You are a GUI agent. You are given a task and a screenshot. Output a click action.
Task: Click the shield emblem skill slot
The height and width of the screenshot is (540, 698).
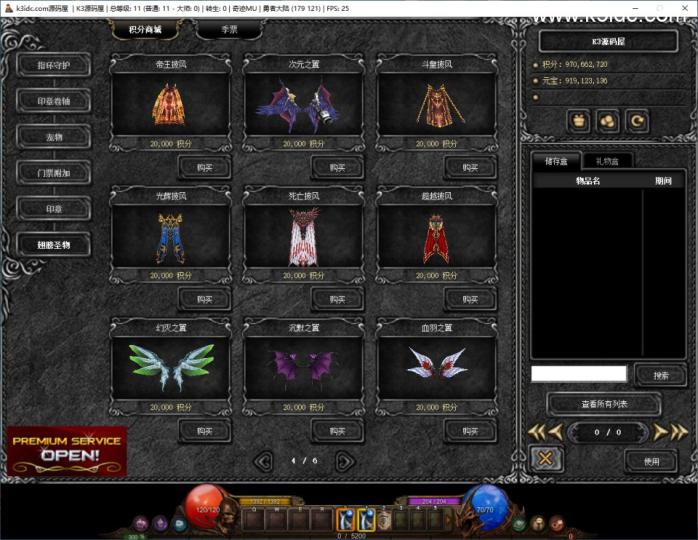(x=385, y=520)
